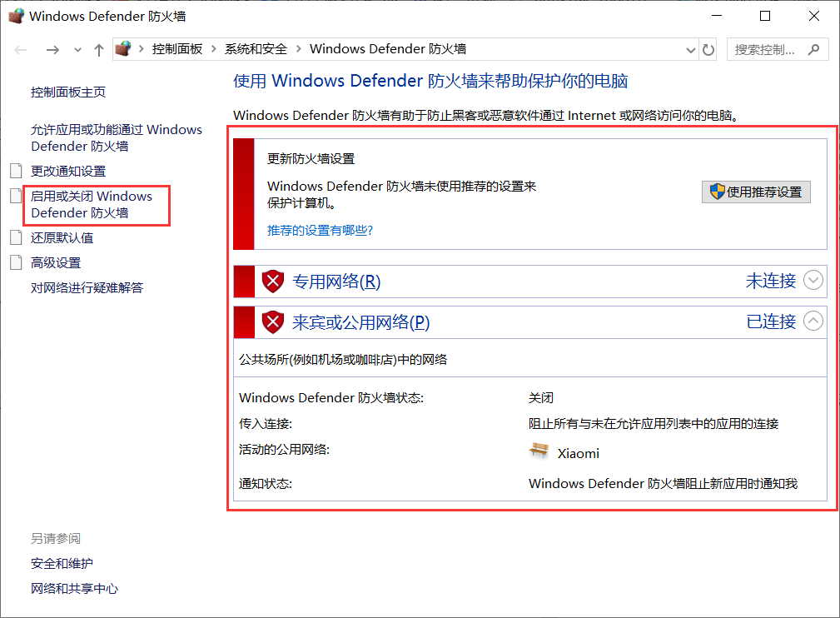
Task: Click the up-to-parent-folder arrow icon
Action: [x=97, y=49]
